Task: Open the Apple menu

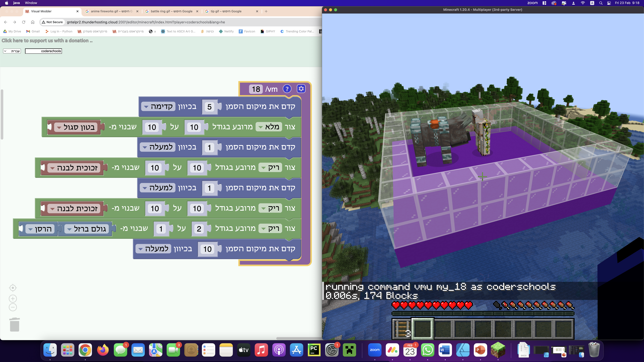Action: point(7,3)
